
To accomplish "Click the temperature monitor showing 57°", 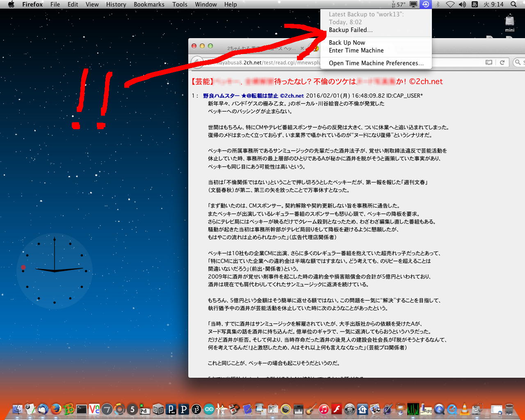I will [398, 4].
